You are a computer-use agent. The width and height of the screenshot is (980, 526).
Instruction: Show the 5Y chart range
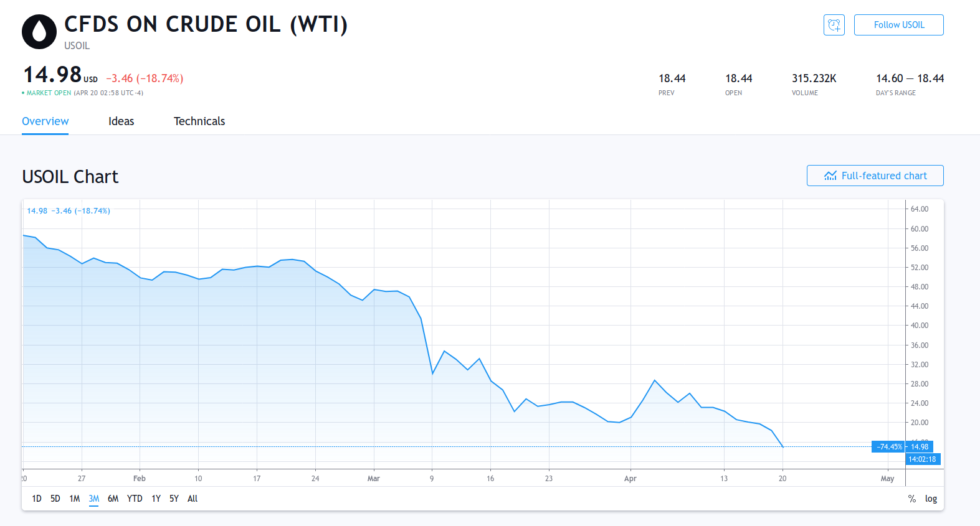[x=174, y=499]
